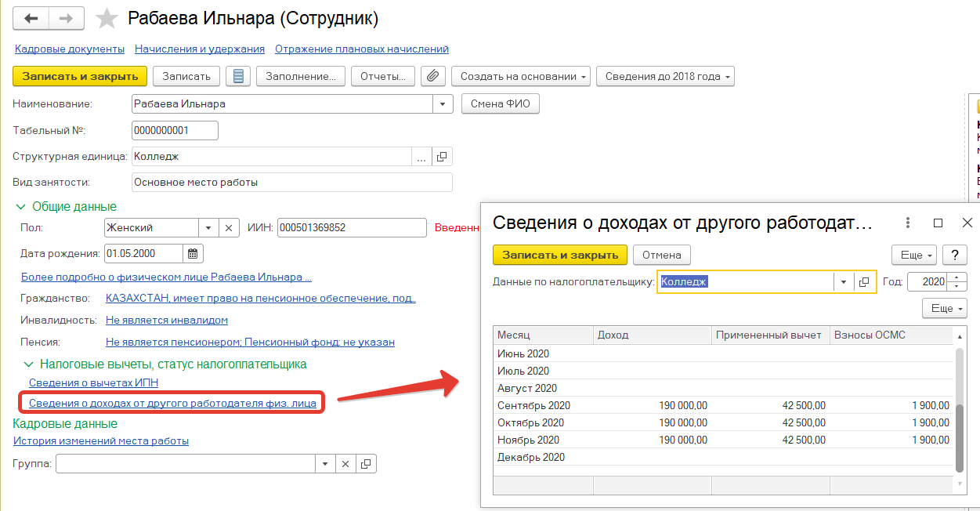Collapse the Общие данные section
Screen dimensions: 980x511
[x=20, y=207]
